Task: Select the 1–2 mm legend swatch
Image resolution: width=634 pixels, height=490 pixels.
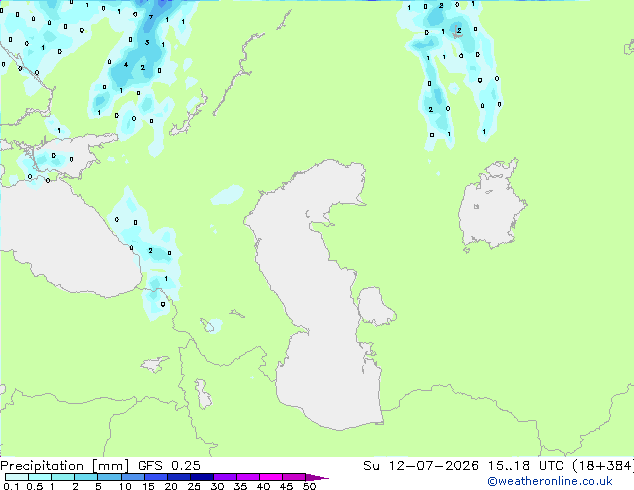Action: coord(63,477)
